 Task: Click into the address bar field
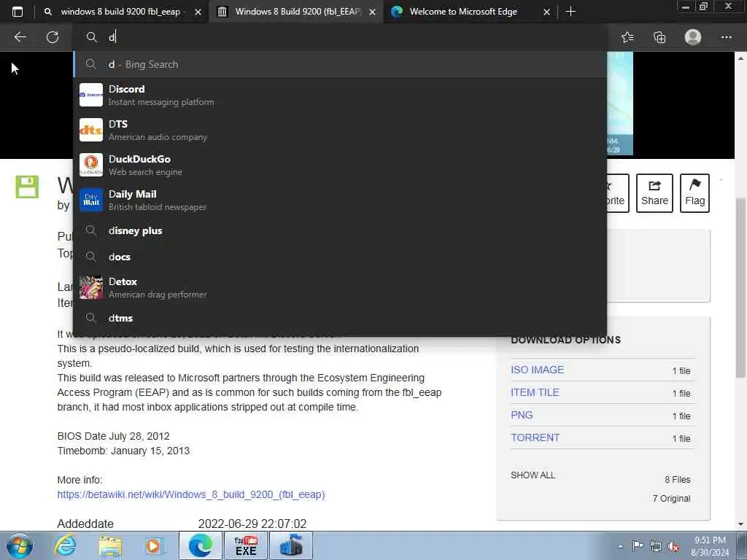click(340, 37)
